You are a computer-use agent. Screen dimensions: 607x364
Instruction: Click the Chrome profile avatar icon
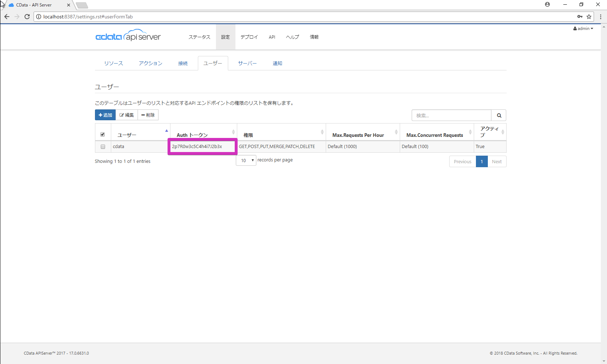[x=547, y=4]
